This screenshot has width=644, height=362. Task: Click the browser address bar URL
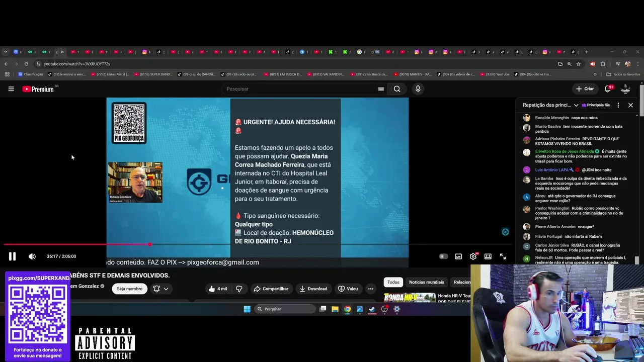(x=76, y=64)
